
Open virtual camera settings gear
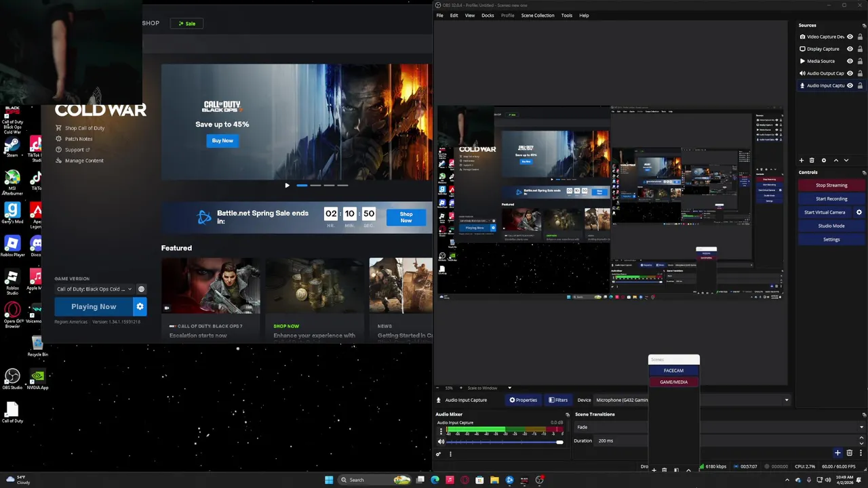(859, 212)
